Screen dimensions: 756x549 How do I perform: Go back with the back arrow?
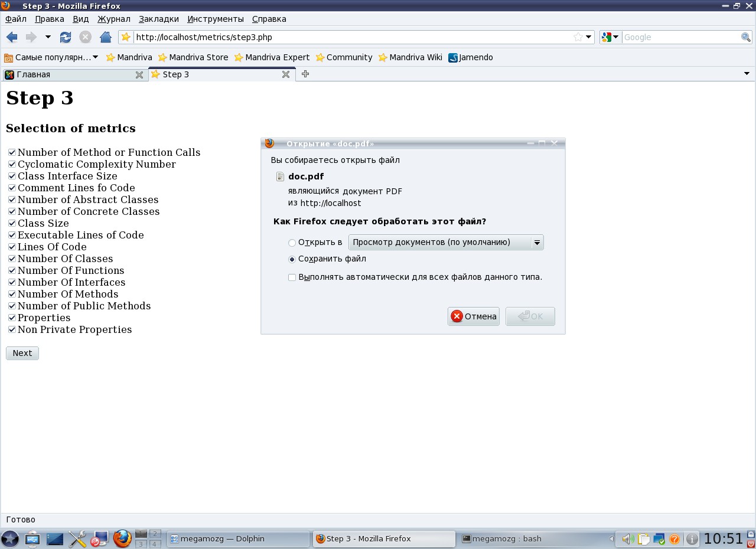click(x=12, y=37)
